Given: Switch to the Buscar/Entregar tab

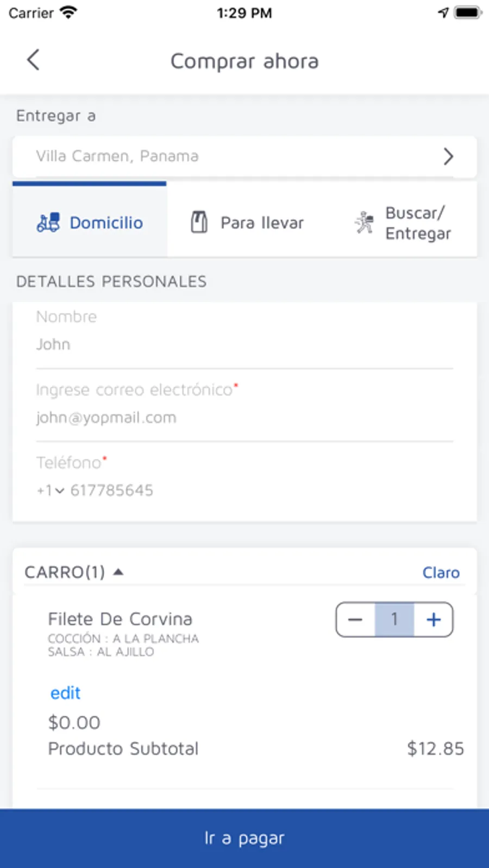Looking at the screenshot, I should tap(403, 223).
